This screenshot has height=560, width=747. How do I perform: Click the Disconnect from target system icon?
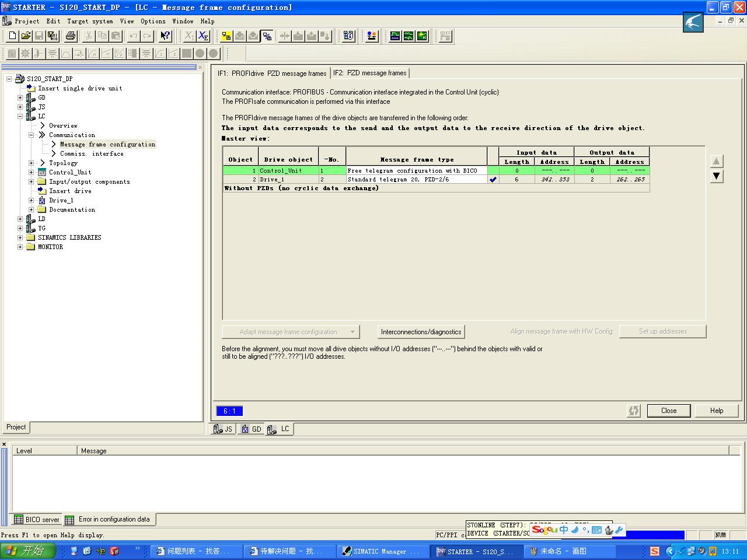click(267, 36)
